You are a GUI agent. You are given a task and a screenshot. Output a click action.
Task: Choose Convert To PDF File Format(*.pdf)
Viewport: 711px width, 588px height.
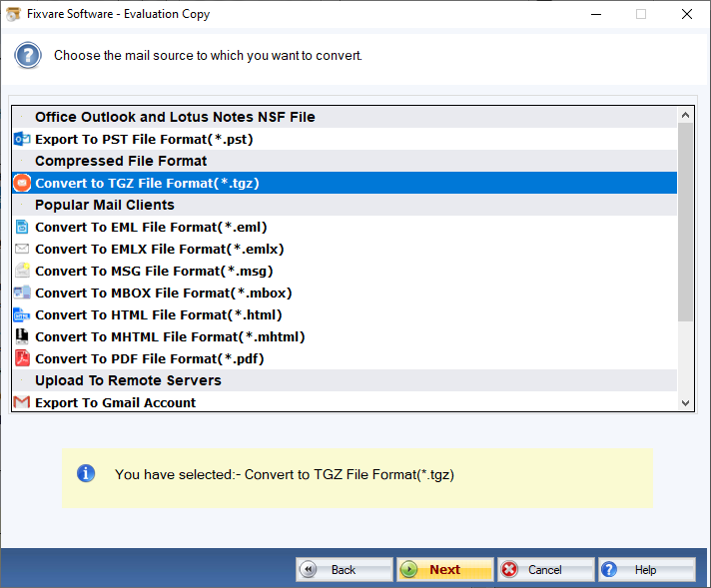345,358
